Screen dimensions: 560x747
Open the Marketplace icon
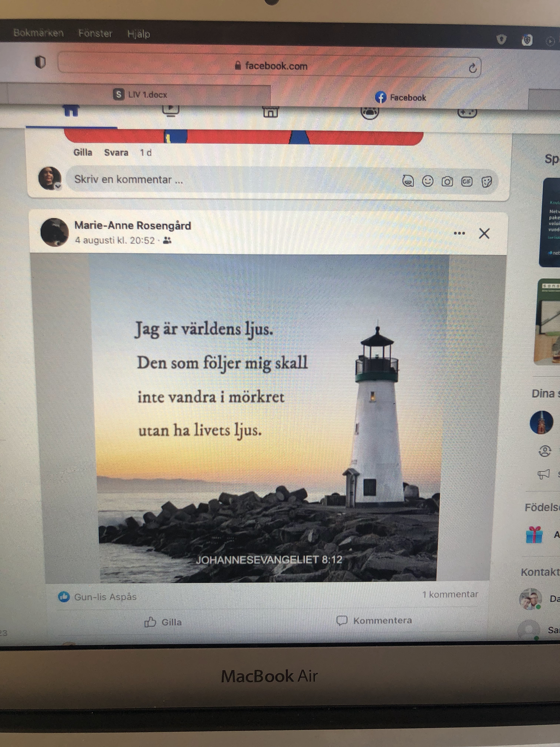point(270,112)
